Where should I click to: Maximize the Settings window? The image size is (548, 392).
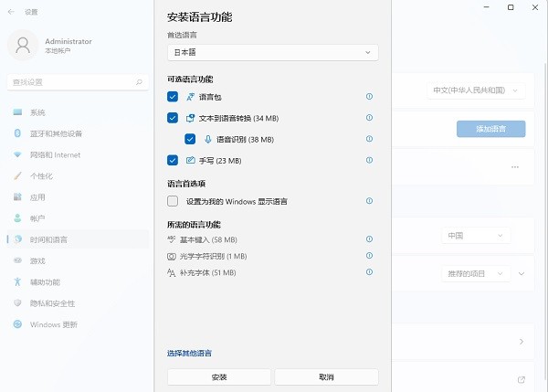[511, 7]
